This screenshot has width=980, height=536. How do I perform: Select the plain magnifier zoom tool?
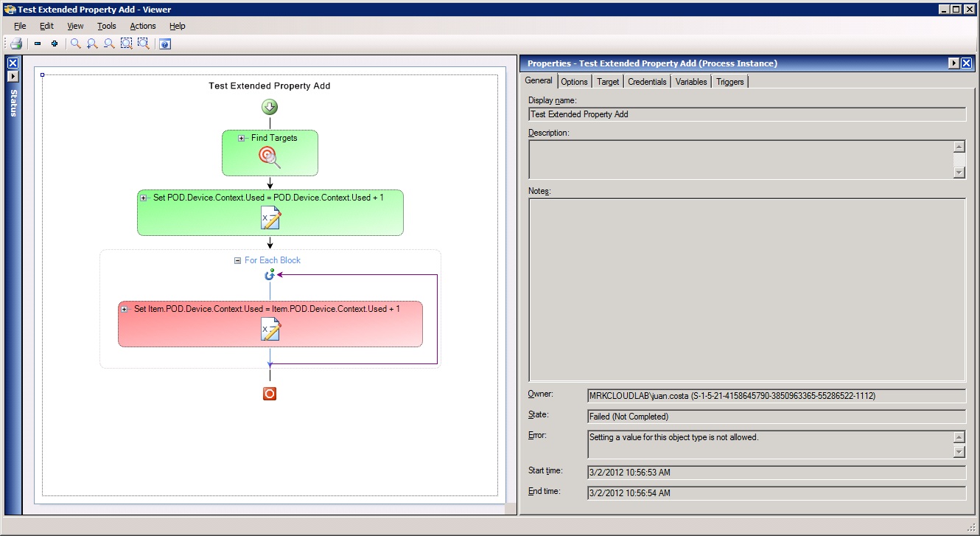(x=75, y=43)
